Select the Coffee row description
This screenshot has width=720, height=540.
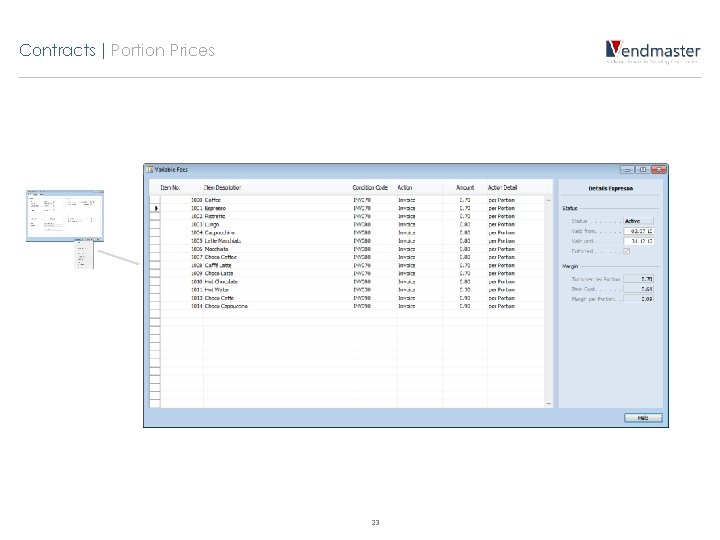(x=213, y=200)
